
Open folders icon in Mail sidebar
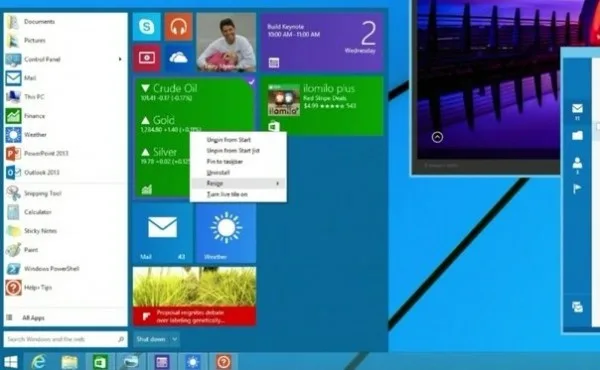(x=577, y=135)
